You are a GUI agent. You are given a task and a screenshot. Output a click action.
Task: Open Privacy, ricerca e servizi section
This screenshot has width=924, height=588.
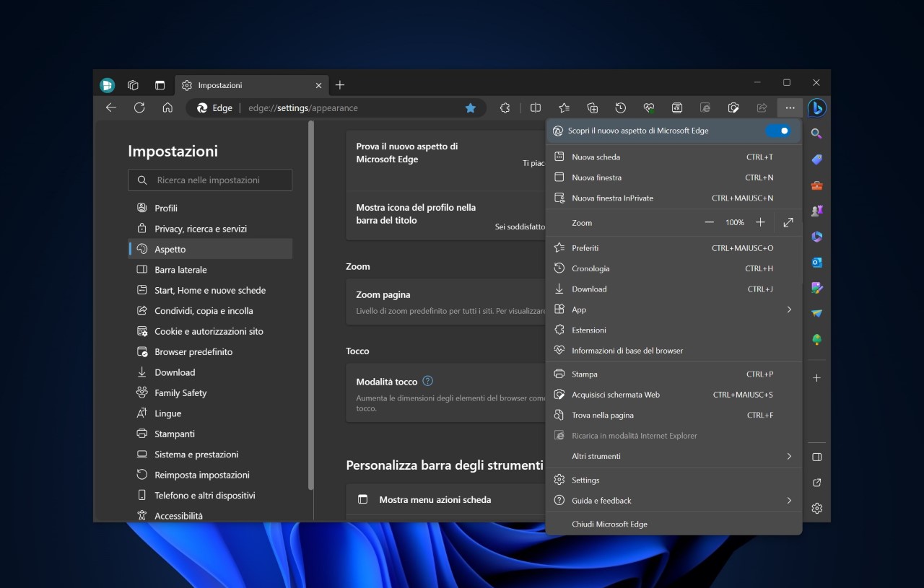pyautogui.click(x=210, y=229)
